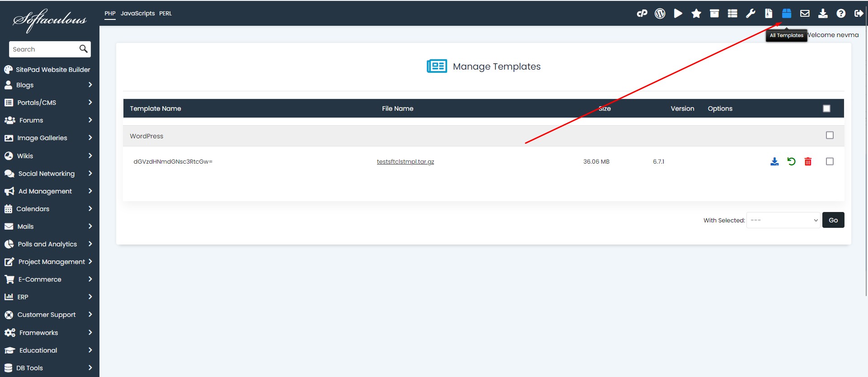Click the logout icon in header

859,14
